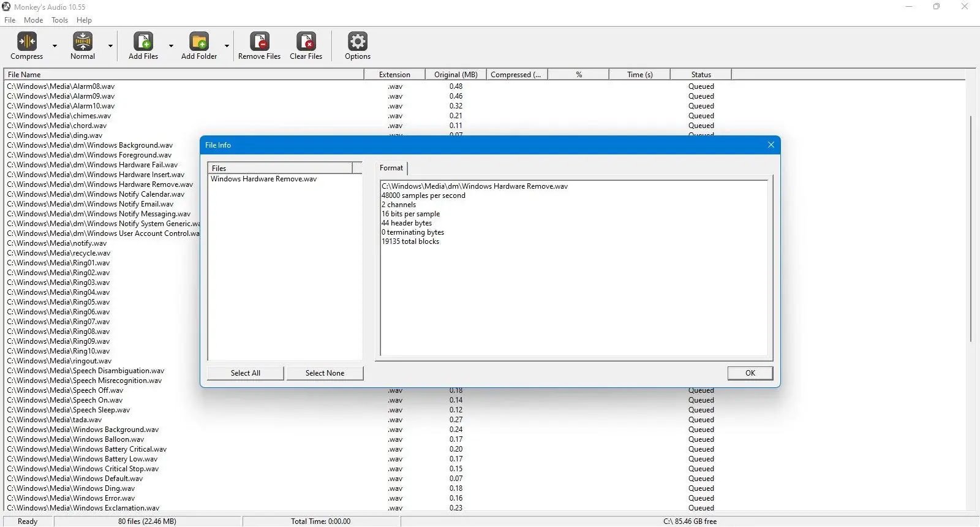Image resolution: width=980 pixels, height=527 pixels.
Task: Select dm\Windows Background.wav row
Action: (x=90, y=145)
